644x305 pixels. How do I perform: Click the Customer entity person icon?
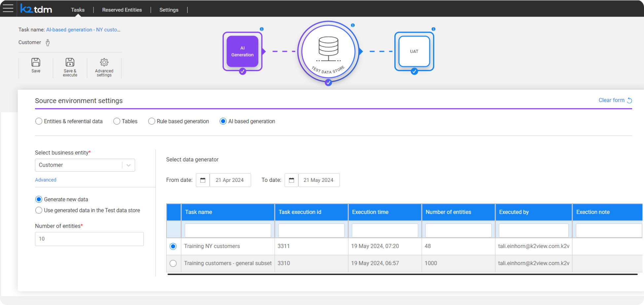pyautogui.click(x=48, y=42)
